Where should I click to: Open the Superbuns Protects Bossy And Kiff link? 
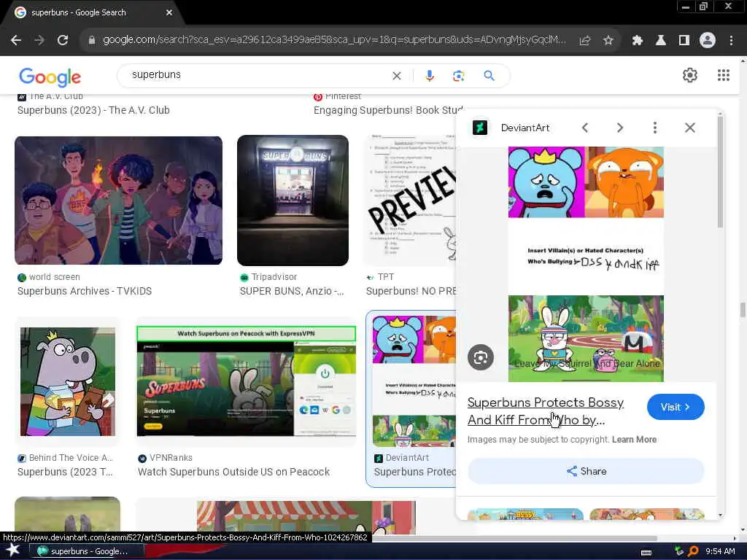click(x=546, y=411)
